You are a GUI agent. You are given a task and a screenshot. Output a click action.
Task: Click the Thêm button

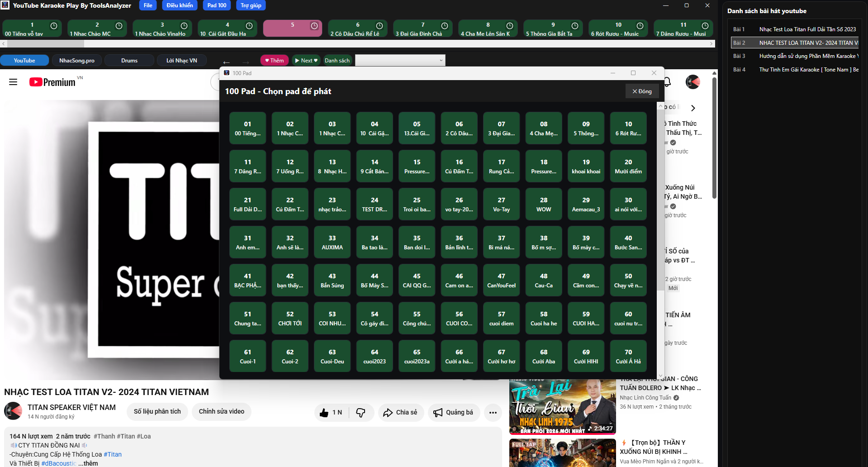point(274,60)
